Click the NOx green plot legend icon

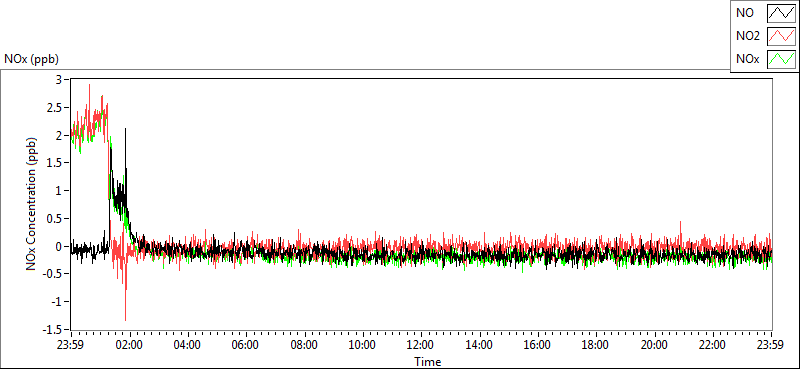(x=781, y=59)
